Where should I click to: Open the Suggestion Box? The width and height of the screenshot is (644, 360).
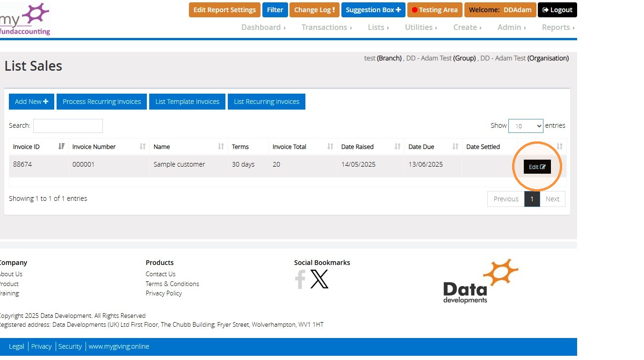tap(373, 10)
